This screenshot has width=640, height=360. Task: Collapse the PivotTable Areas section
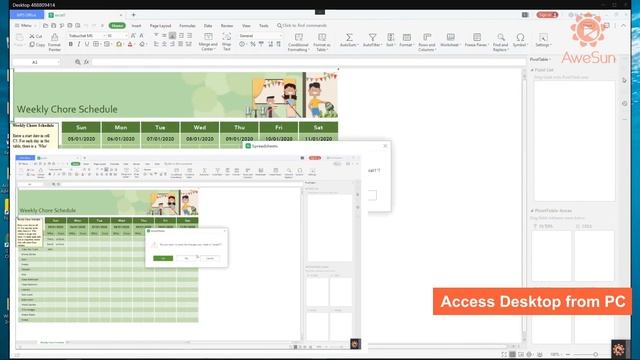tap(532, 211)
